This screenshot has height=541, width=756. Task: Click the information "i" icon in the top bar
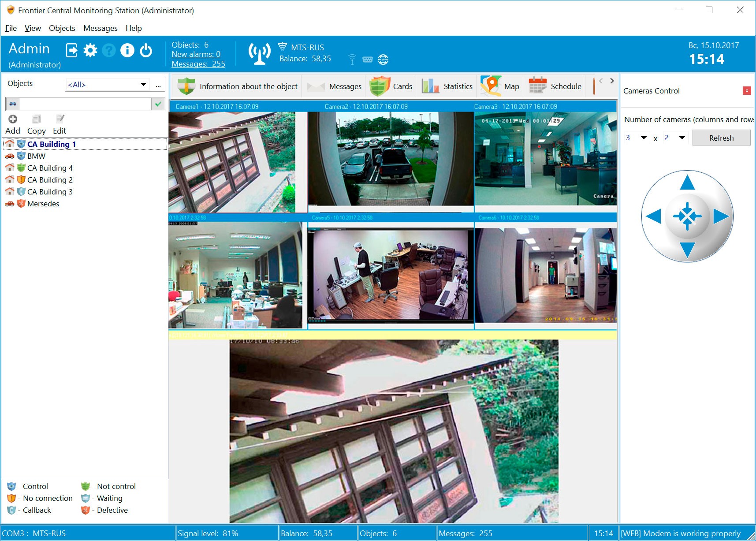127,50
